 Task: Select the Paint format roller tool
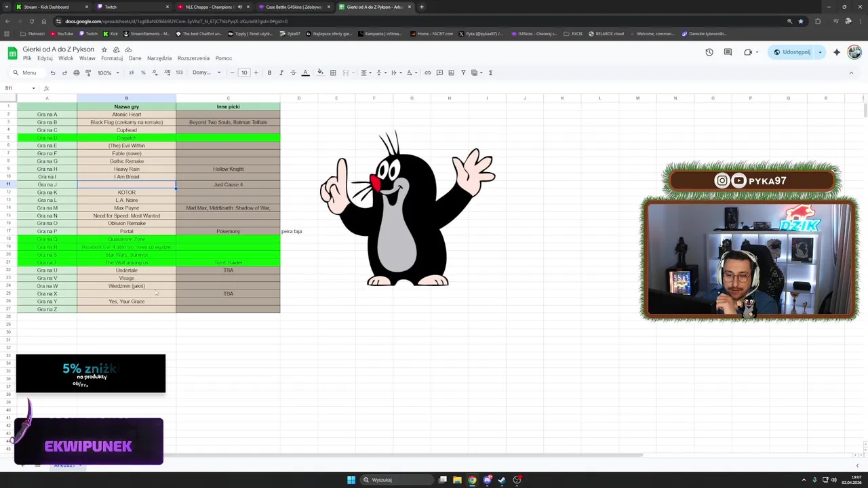(87, 73)
